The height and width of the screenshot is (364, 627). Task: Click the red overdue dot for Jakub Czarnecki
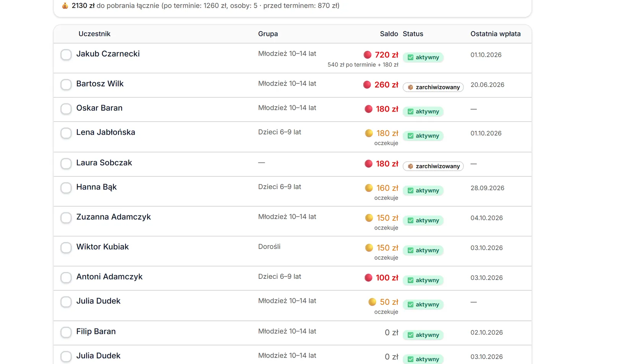(x=367, y=55)
